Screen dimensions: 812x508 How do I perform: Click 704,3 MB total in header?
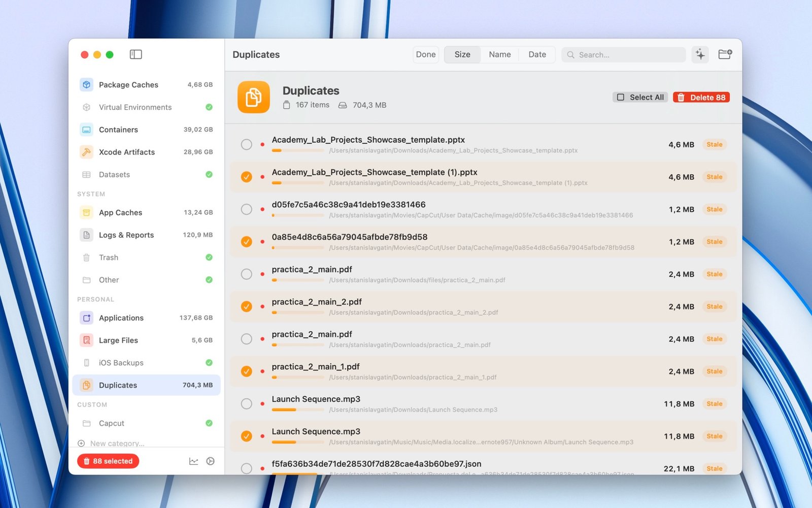pos(369,105)
